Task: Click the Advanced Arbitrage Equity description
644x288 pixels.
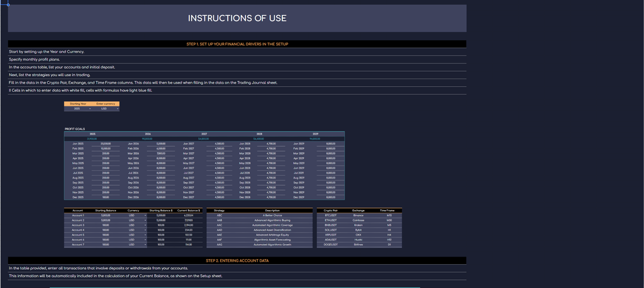Action: [x=272, y=235]
